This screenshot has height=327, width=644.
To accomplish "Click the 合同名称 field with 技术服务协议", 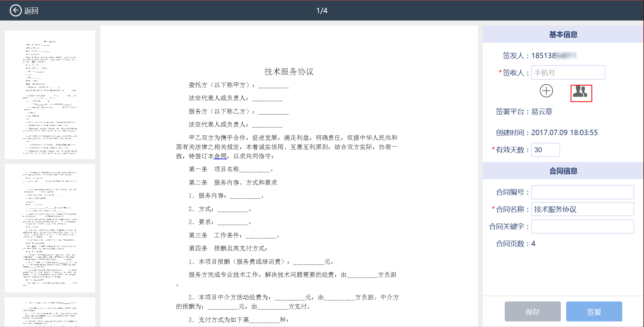I will pyautogui.click(x=582, y=209).
